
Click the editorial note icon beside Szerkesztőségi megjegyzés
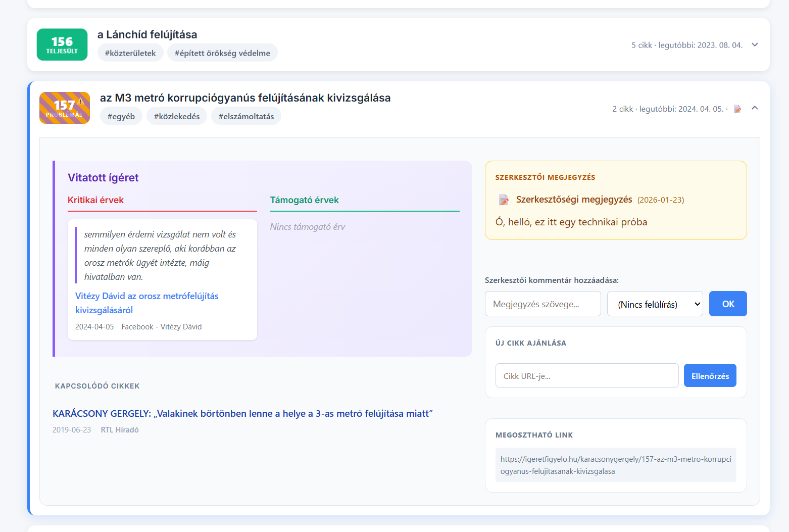tap(504, 200)
